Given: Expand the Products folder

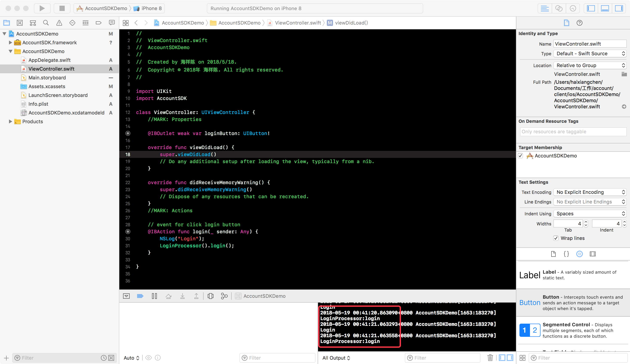Looking at the screenshot, I should 10,121.
